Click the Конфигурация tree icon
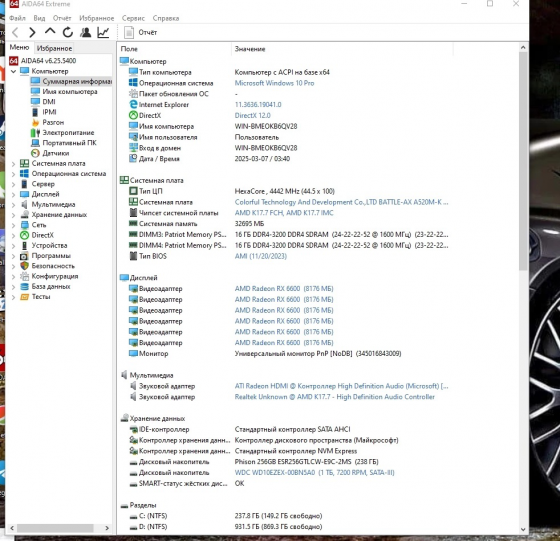560x541 pixels. 24,276
